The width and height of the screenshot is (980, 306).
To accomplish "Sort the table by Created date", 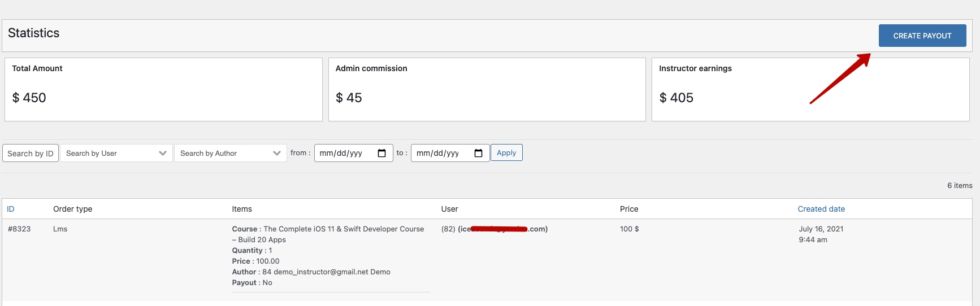I will (x=821, y=209).
